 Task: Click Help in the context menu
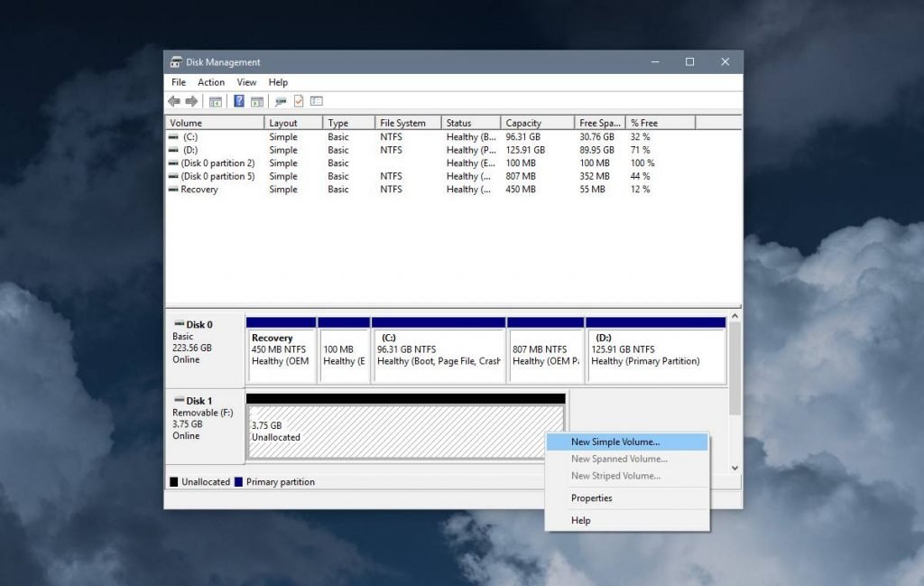coord(581,520)
